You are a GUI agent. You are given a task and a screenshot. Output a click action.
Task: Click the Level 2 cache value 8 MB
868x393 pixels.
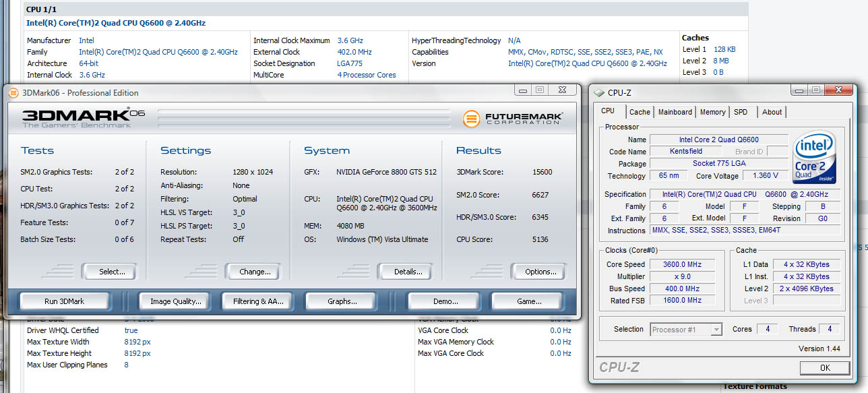pyautogui.click(x=720, y=61)
